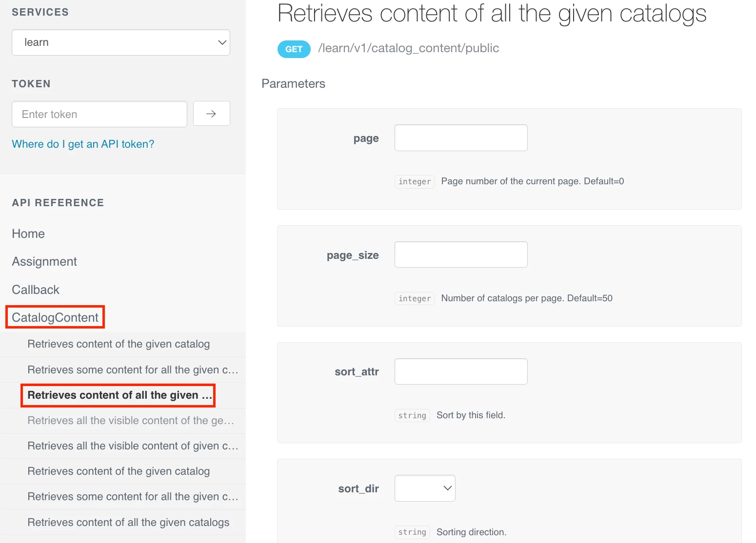Open the Callback section
756x543 pixels.
click(36, 290)
